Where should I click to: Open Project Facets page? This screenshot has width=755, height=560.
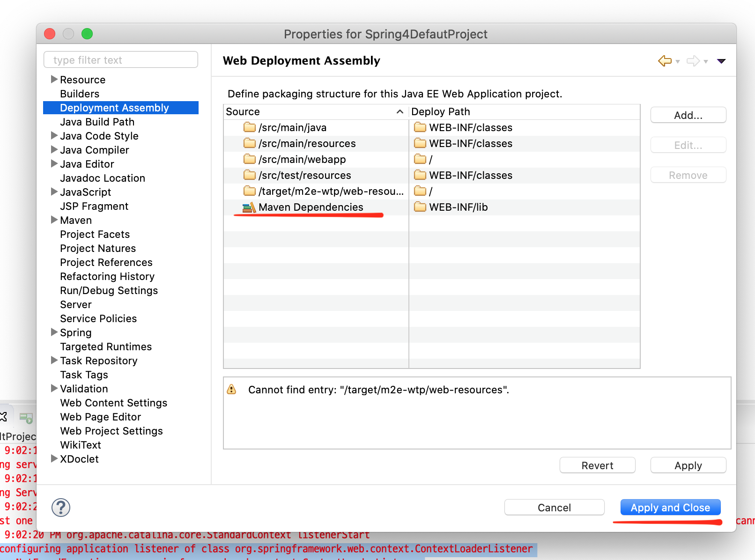tap(95, 234)
